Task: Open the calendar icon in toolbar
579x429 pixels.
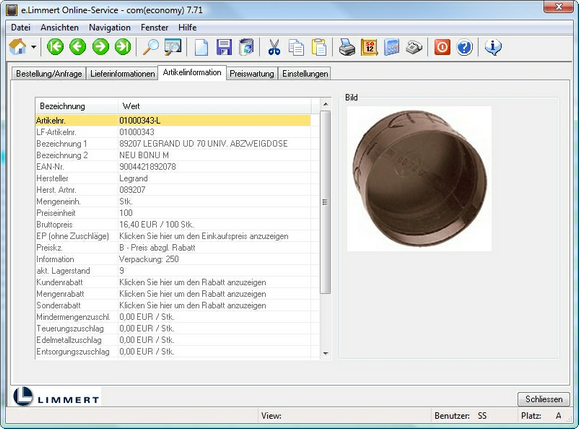Action: pyautogui.click(x=369, y=47)
